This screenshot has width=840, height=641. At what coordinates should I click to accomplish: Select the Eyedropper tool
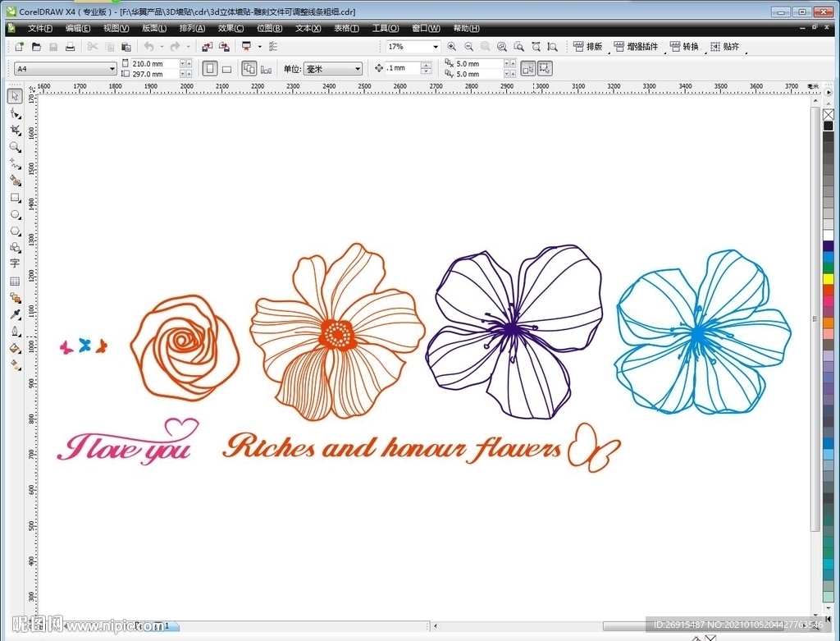15,314
